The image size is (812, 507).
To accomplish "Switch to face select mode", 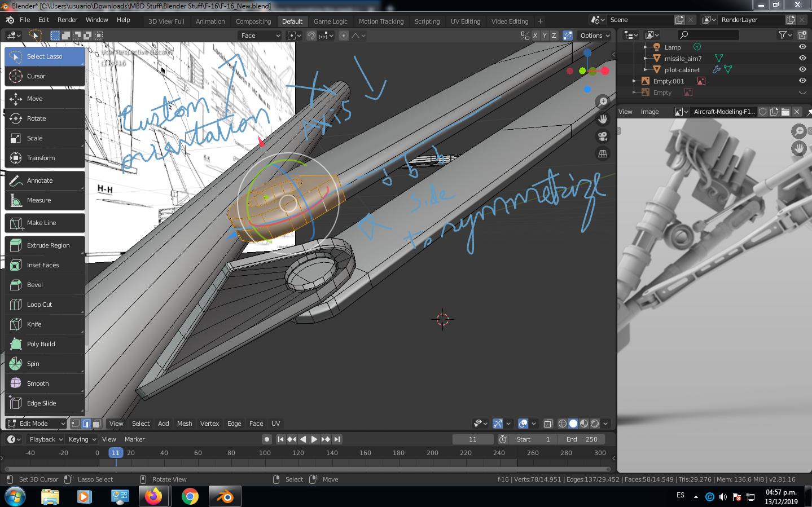I will pyautogui.click(x=96, y=424).
